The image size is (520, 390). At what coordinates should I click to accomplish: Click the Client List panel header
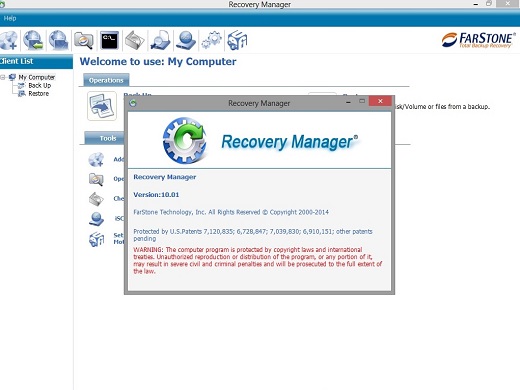(x=36, y=61)
